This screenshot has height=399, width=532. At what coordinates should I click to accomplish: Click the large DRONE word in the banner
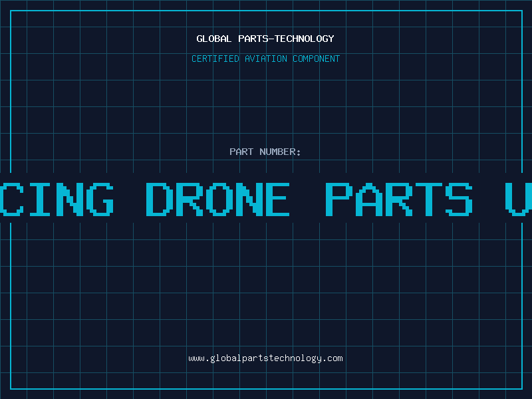click(x=217, y=199)
